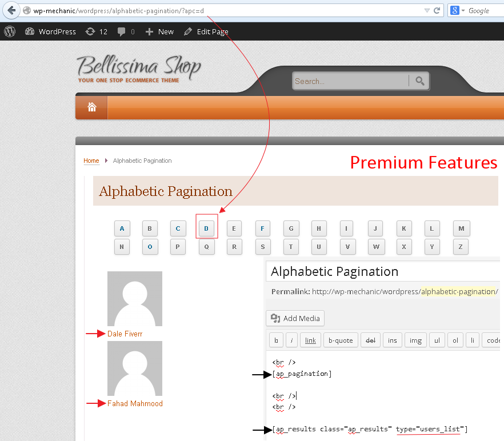The width and height of the screenshot is (504, 441).
Task: Click Dale Fiverr avatar image
Action: (x=135, y=299)
